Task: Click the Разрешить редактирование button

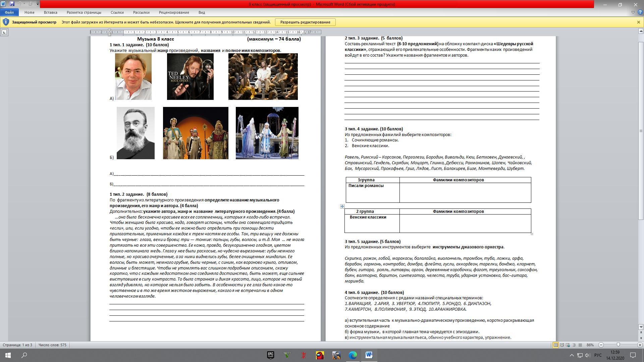Action: coord(305,22)
